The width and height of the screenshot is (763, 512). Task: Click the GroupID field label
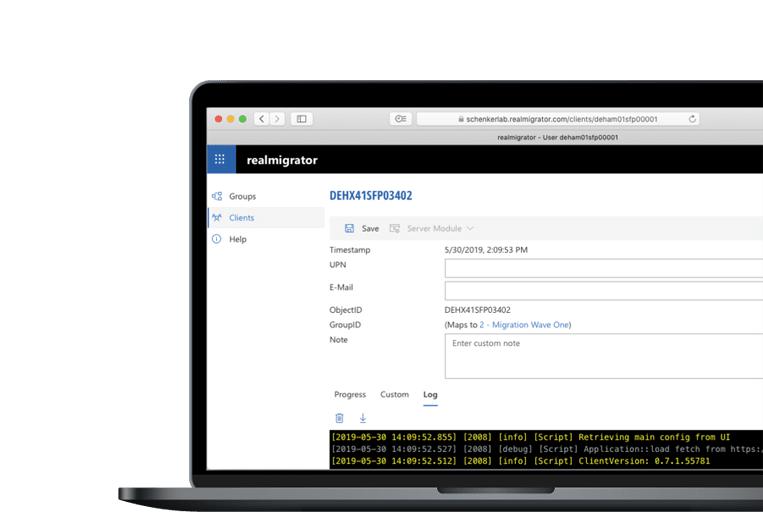point(345,325)
